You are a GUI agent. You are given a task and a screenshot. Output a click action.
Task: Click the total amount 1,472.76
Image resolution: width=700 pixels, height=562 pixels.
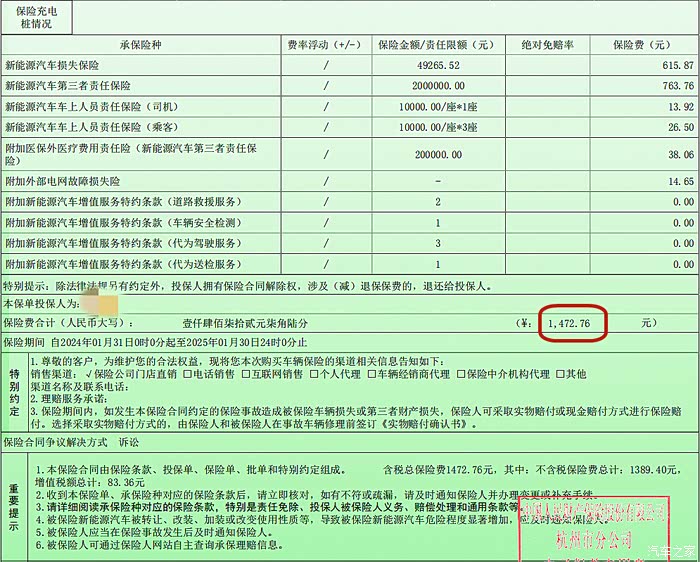coord(569,323)
